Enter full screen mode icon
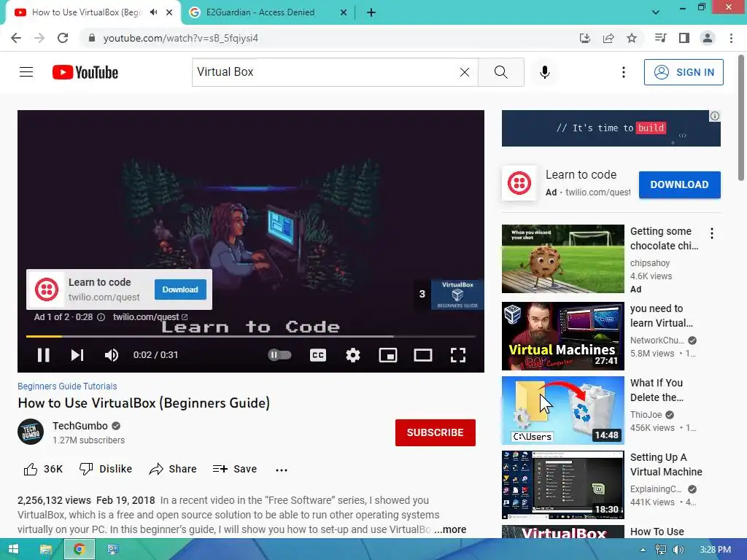747x560 pixels. tap(458, 355)
